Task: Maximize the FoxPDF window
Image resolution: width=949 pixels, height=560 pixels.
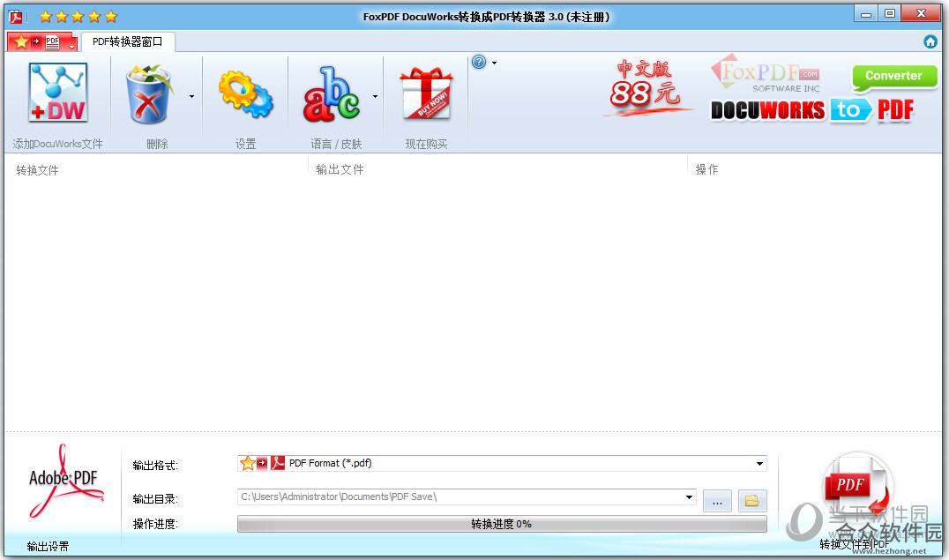Action: tap(890, 13)
